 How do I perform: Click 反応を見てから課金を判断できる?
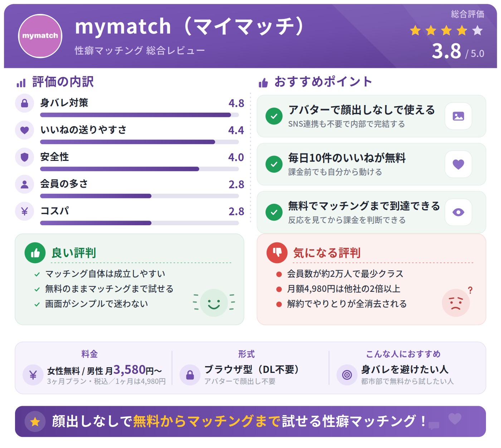coord(347,220)
